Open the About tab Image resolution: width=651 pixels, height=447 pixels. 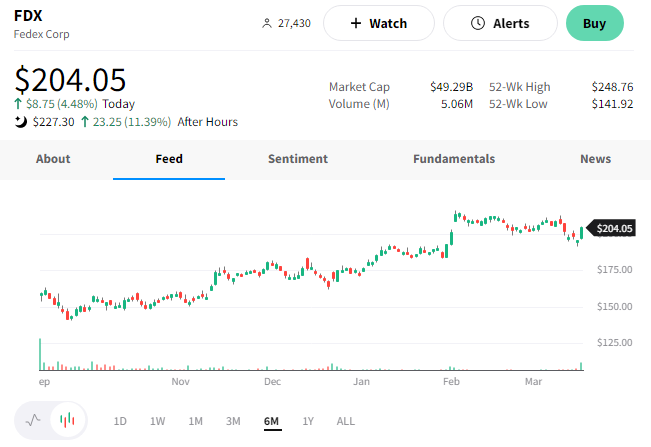(53, 159)
